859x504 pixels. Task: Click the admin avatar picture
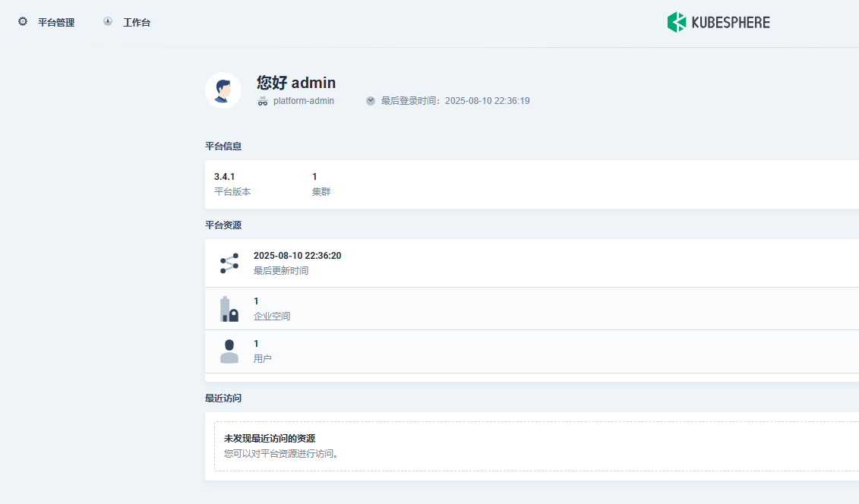pyautogui.click(x=223, y=90)
